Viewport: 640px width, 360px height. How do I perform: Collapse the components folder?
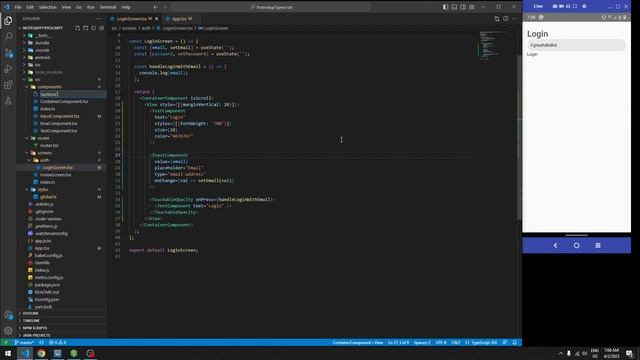pyautogui.click(x=49, y=87)
